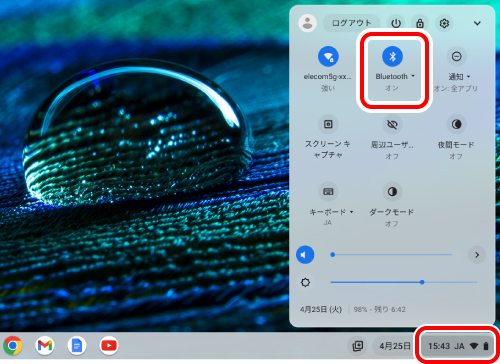Open settings via the gear icon
Image resolution: width=500 pixels, height=364 pixels.
pos(444,23)
